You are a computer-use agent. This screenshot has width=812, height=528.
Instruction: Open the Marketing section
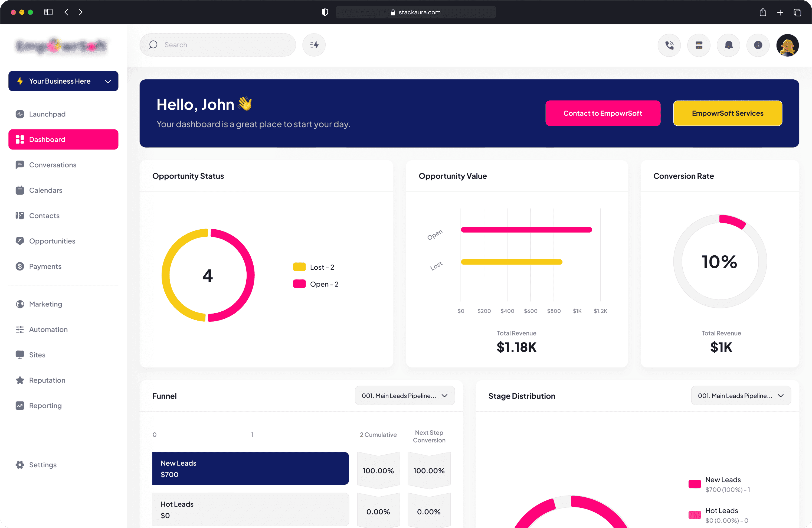pyautogui.click(x=45, y=304)
